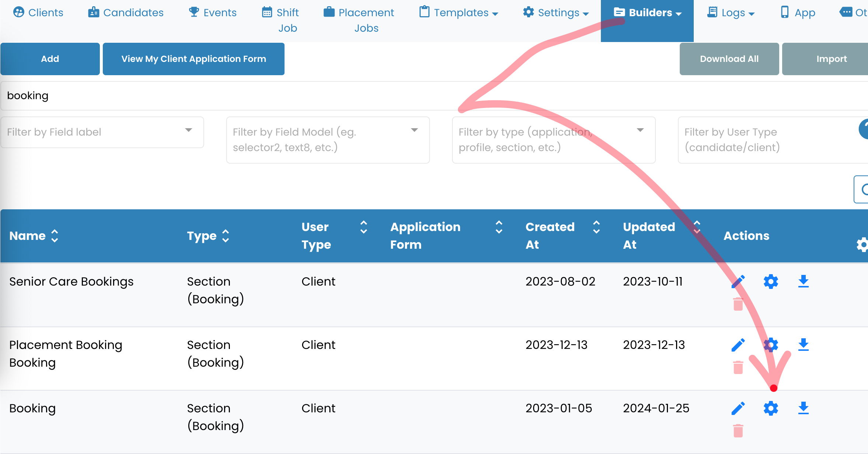868x454 pixels.
Task: Click the trash icon for the Booking row
Action: [x=738, y=431]
